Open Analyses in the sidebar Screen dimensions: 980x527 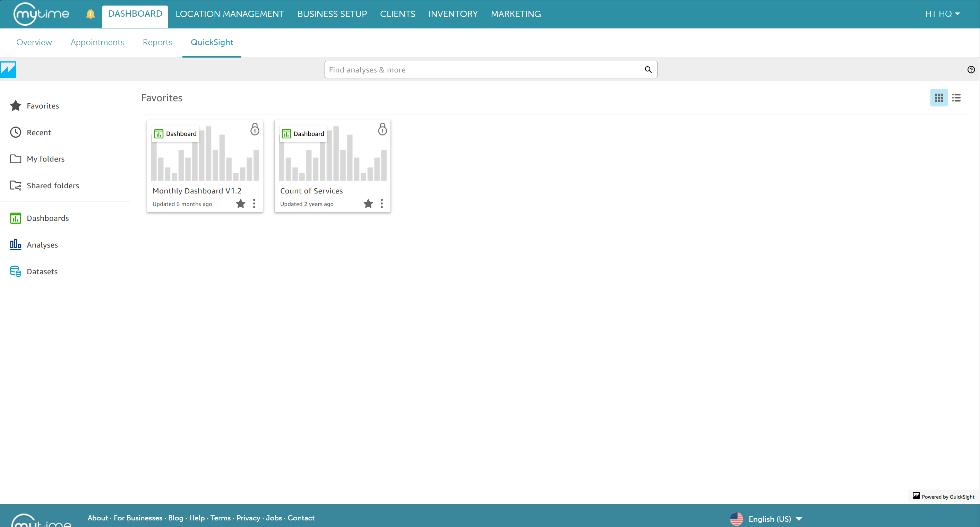click(42, 245)
